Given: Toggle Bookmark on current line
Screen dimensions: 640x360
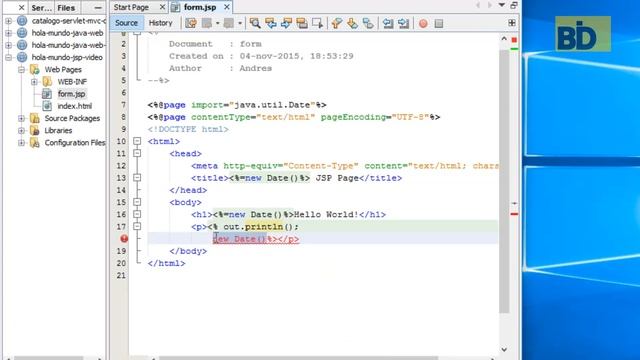Looking at the screenshot, I should click(368, 23).
